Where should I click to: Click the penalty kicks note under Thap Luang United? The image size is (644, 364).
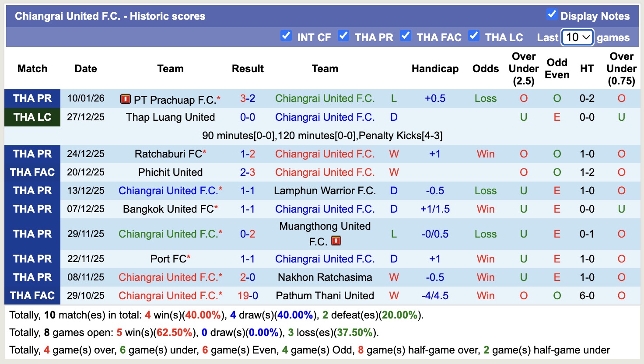[322, 136]
